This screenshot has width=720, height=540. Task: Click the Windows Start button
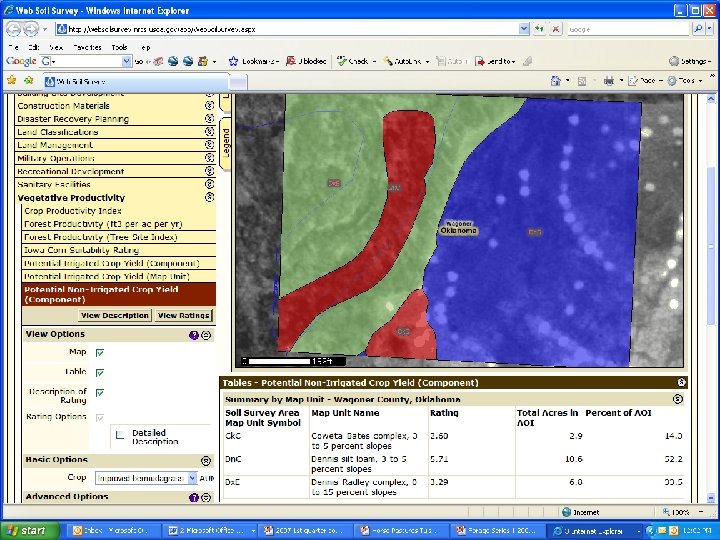(x=26, y=530)
